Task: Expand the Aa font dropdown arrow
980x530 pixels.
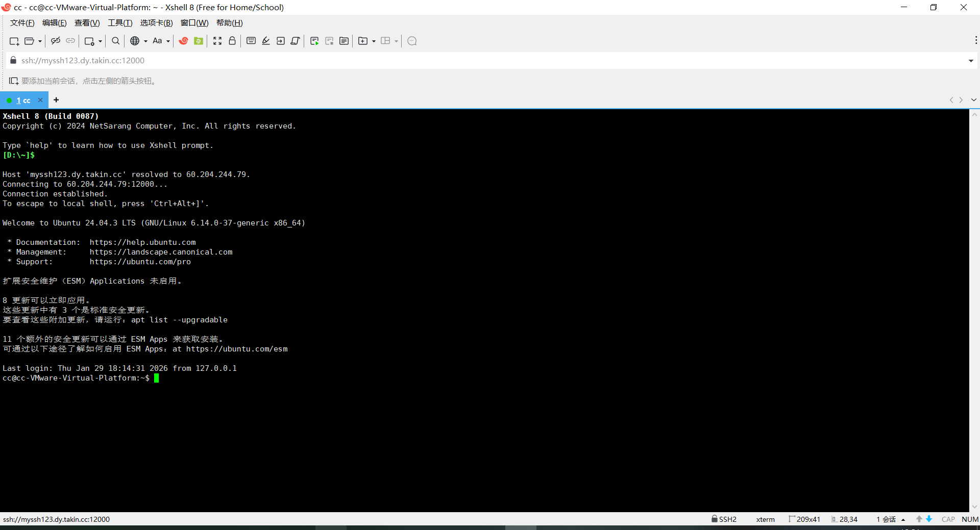Action: 168,41
